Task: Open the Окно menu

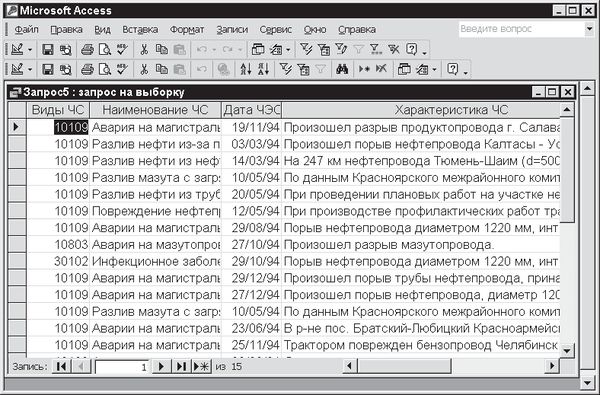Action: tap(315, 29)
